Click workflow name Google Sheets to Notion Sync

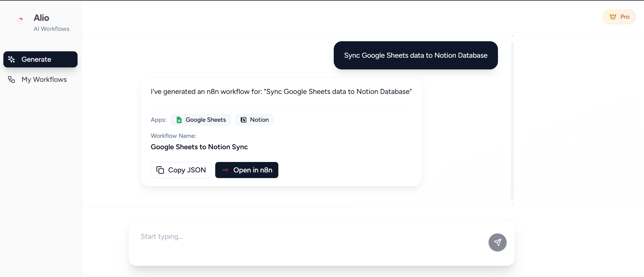click(199, 147)
